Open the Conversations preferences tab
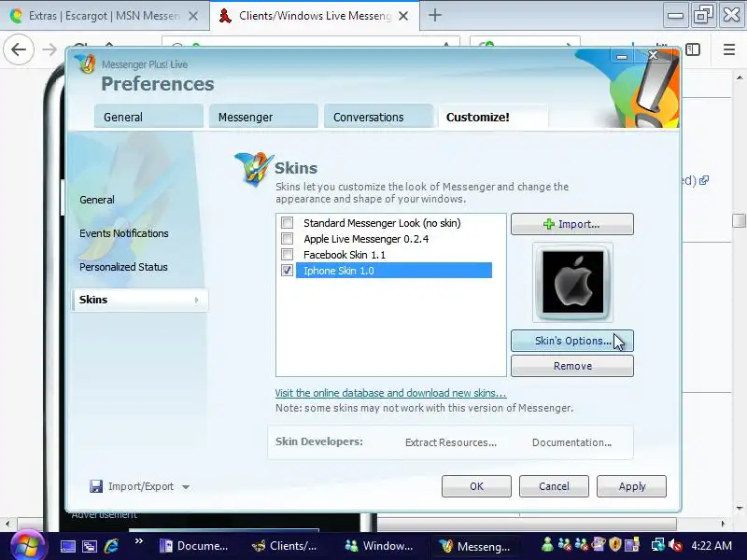The image size is (747, 560). [378, 117]
